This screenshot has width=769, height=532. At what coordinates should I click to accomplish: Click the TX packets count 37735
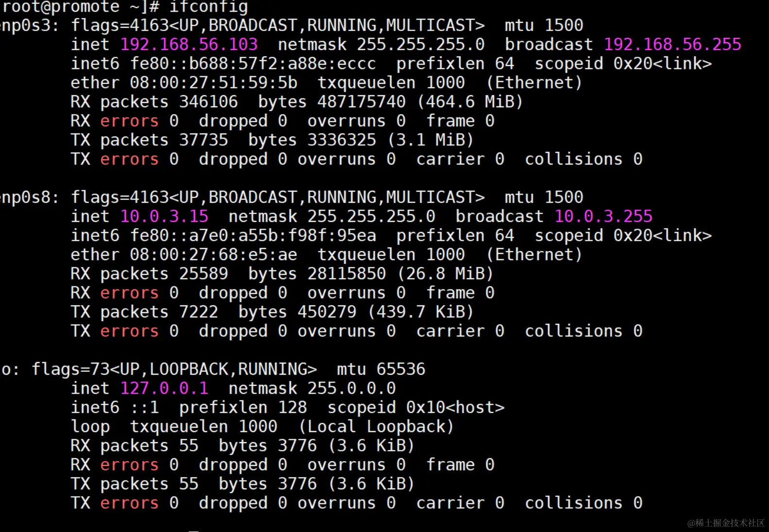click(204, 140)
